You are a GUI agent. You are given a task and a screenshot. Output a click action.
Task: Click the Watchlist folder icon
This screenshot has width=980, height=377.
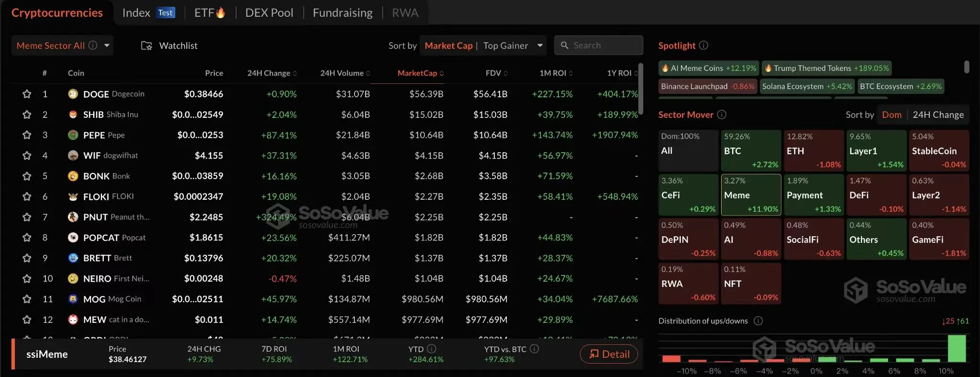(146, 46)
